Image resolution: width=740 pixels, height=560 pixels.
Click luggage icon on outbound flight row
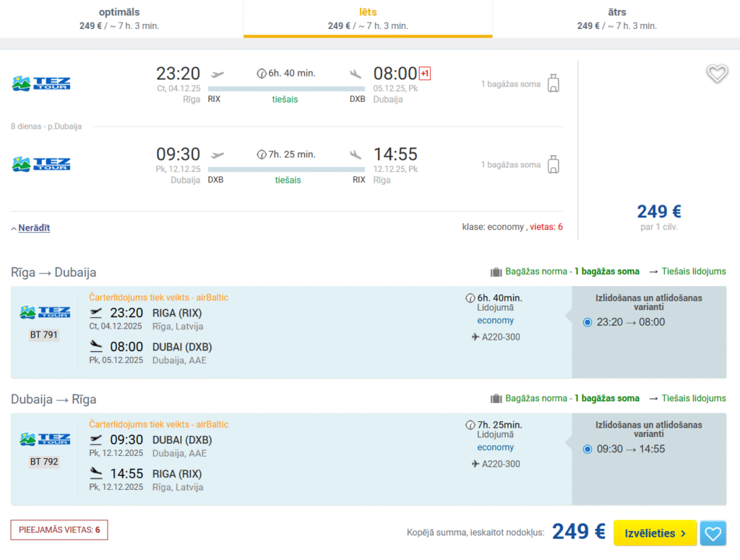tap(554, 83)
